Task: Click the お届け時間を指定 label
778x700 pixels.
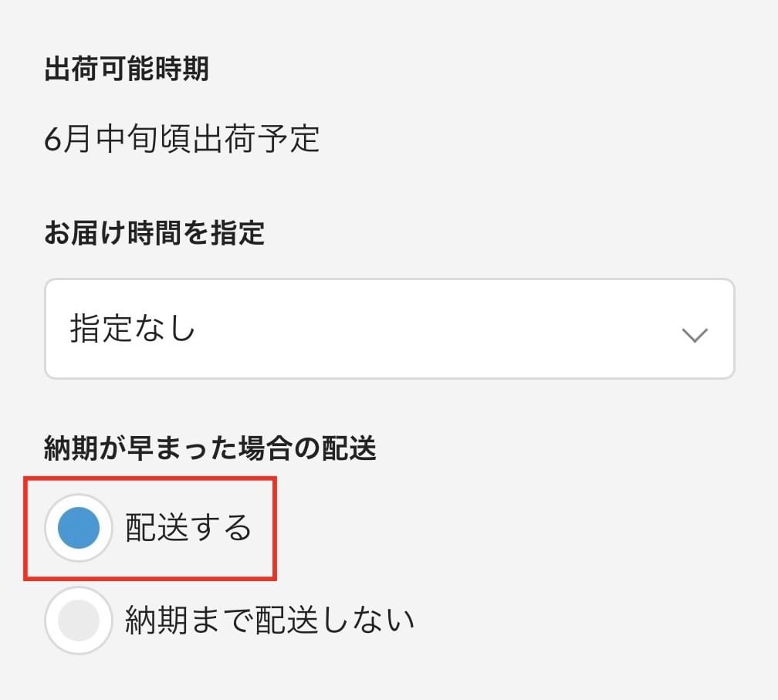Action: point(154,232)
